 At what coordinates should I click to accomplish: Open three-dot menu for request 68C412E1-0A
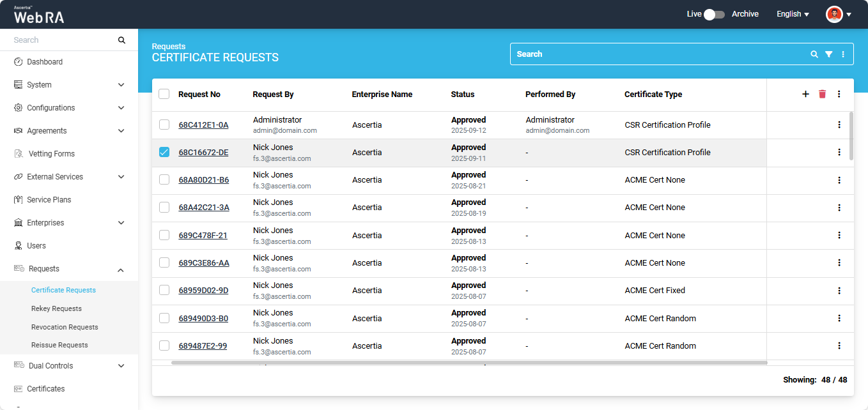[x=839, y=125]
